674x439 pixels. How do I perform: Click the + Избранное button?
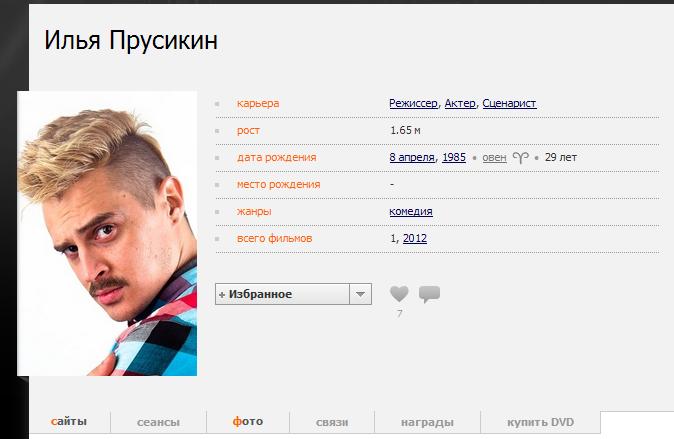[282, 294]
